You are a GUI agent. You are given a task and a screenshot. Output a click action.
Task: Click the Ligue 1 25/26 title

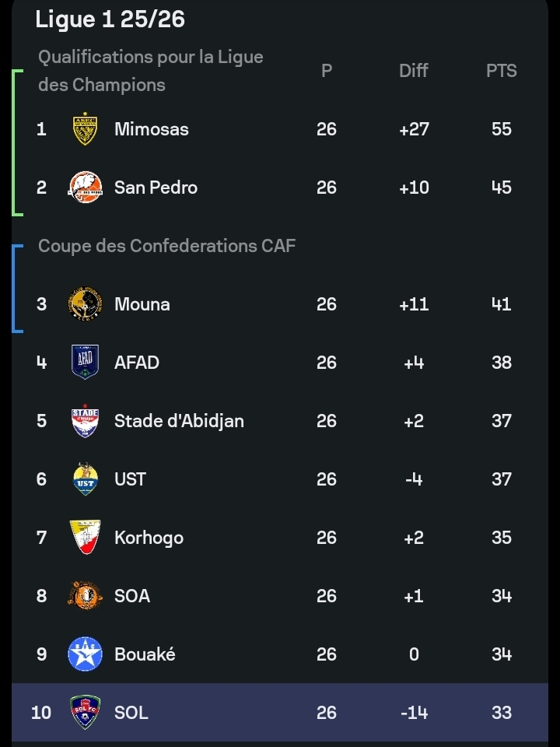[110, 19]
